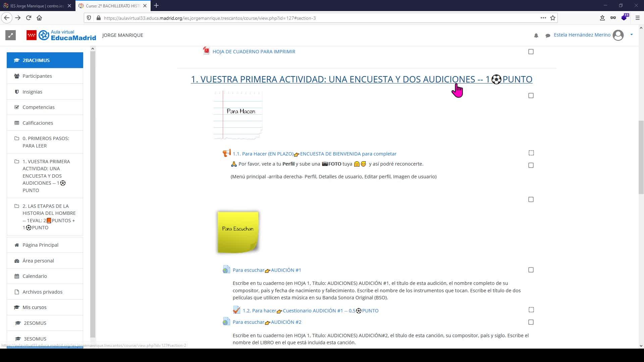Open user menu dropdown arrow
The height and width of the screenshot is (362, 644).
[x=632, y=35]
